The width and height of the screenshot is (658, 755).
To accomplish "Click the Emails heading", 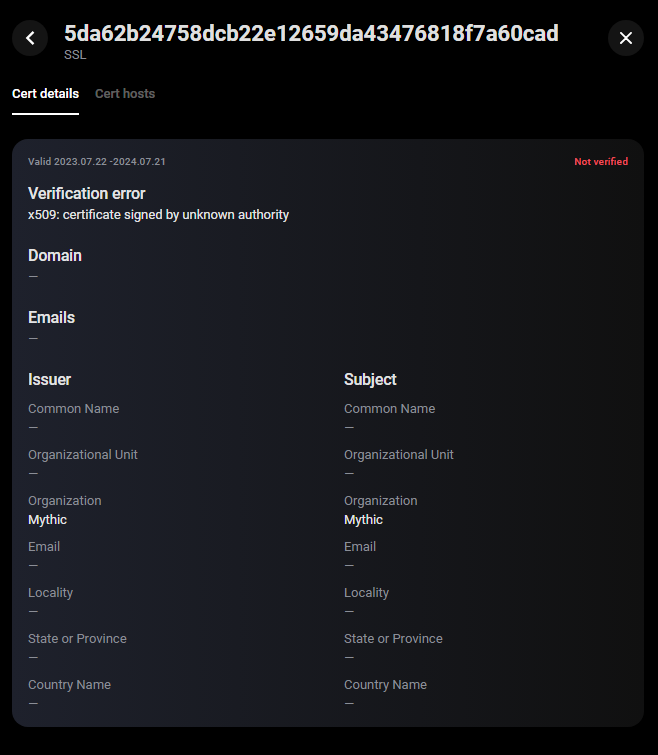I will point(52,318).
